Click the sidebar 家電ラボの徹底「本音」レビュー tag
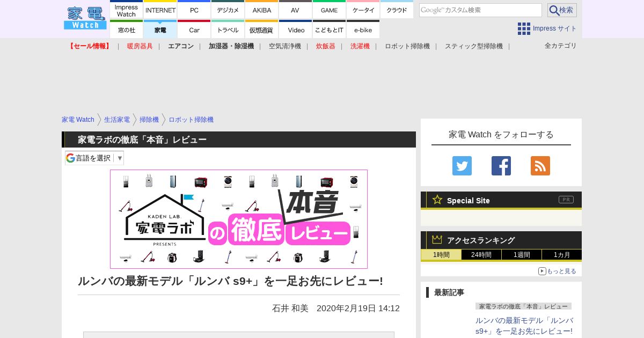This screenshot has width=644, height=338. [x=523, y=306]
